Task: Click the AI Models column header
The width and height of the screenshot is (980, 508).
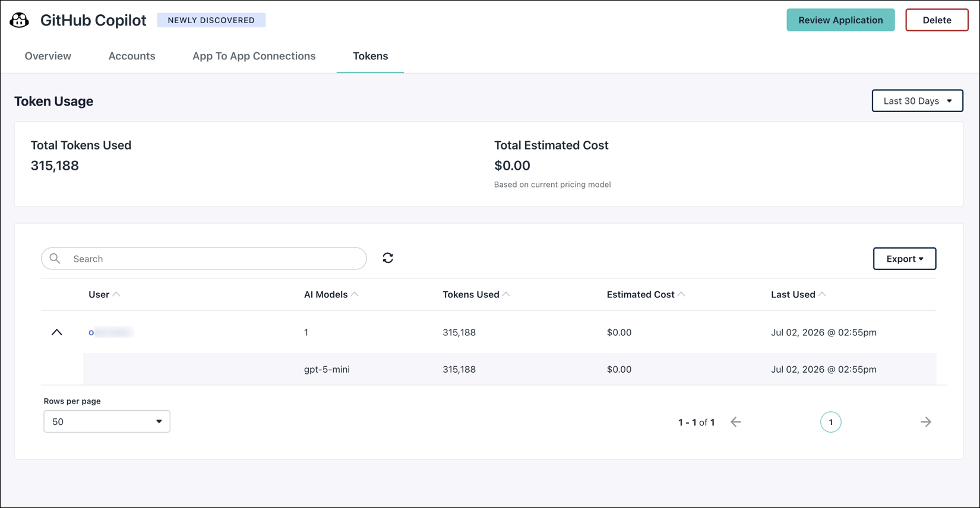Action: pos(326,294)
